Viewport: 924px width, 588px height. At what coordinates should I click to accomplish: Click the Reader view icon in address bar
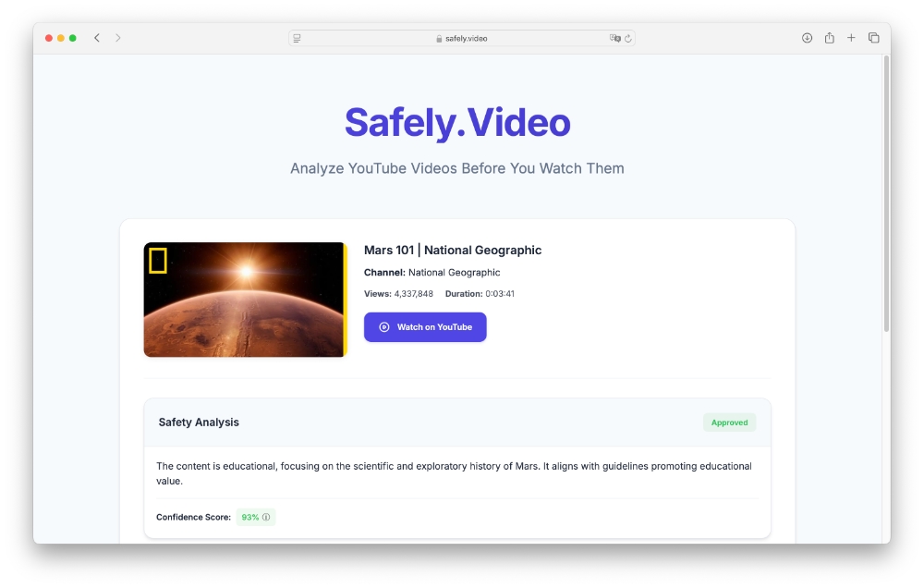297,38
